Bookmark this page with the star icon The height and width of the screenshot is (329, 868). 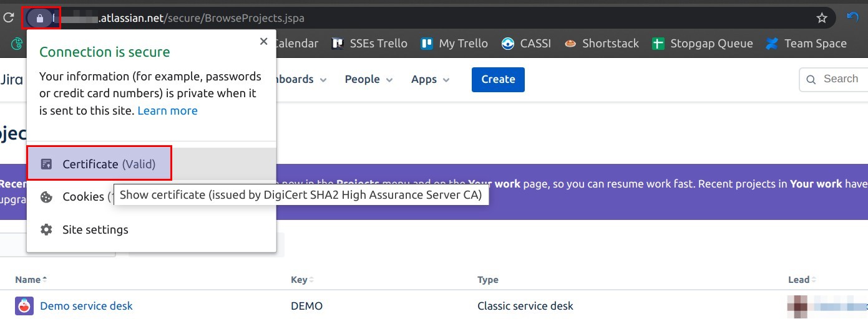pyautogui.click(x=822, y=18)
